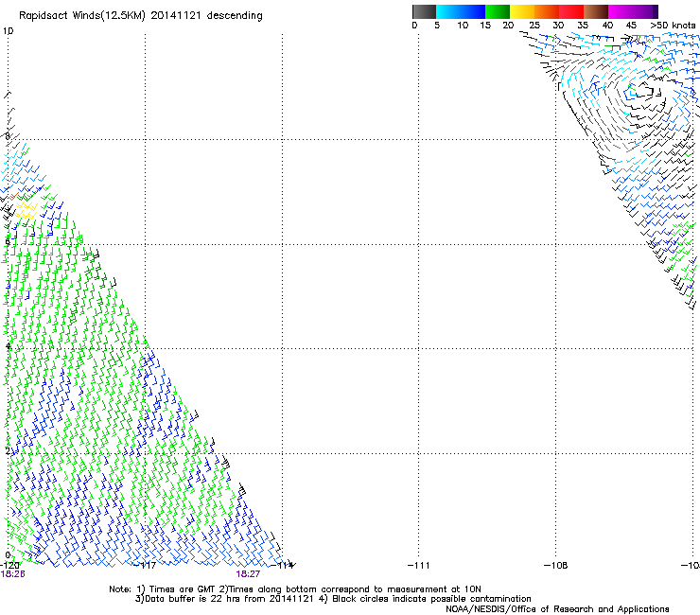Click the magenta 40-45 knots legend color

tap(621, 11)
